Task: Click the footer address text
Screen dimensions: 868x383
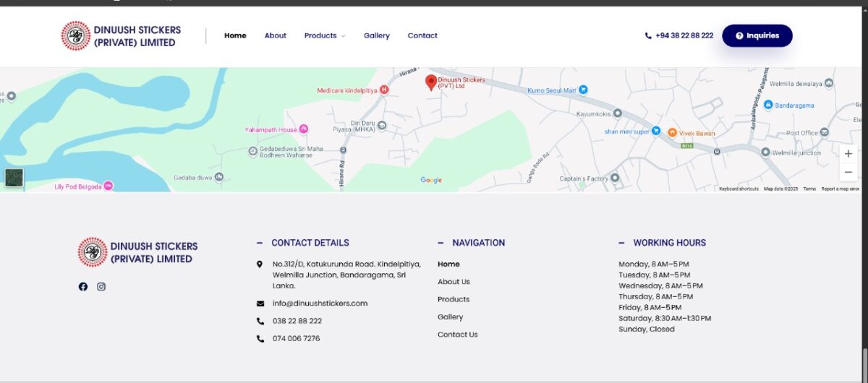Action: tap(346, 275)
